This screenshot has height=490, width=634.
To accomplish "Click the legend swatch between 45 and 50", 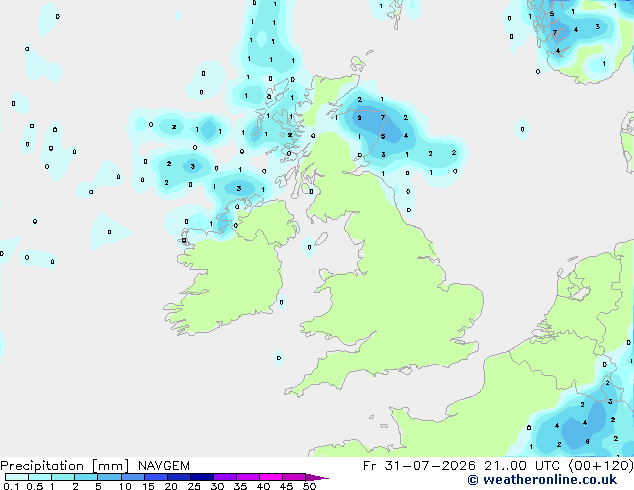I will coord(294,477).
